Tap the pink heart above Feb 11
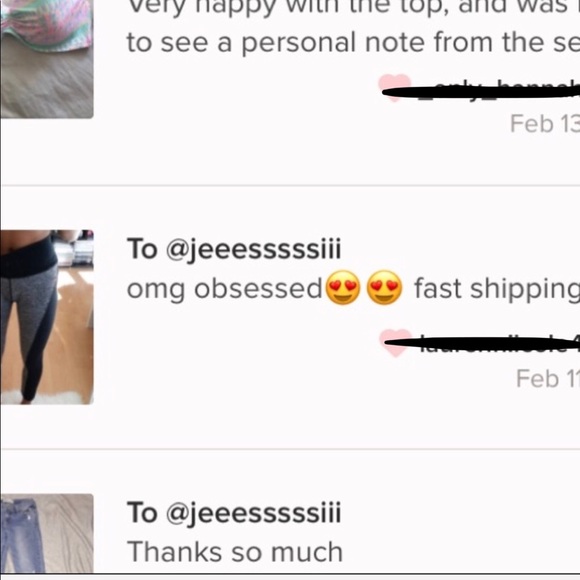This screenshot has width=580, height=580. (395, 343)
